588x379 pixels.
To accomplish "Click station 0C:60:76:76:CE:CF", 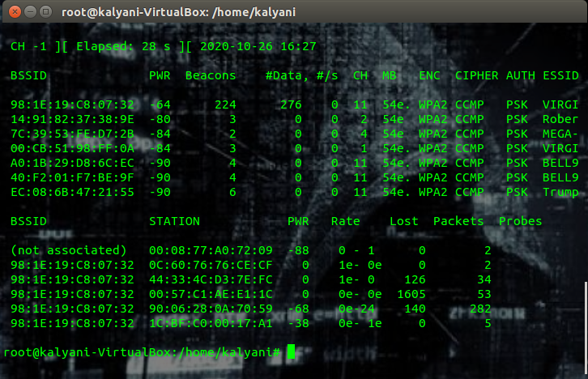I will point(211,265).
